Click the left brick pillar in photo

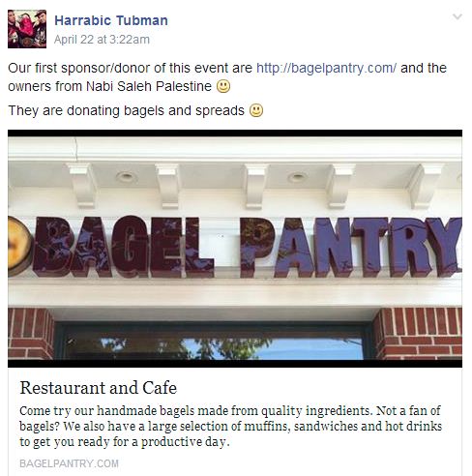31,334
